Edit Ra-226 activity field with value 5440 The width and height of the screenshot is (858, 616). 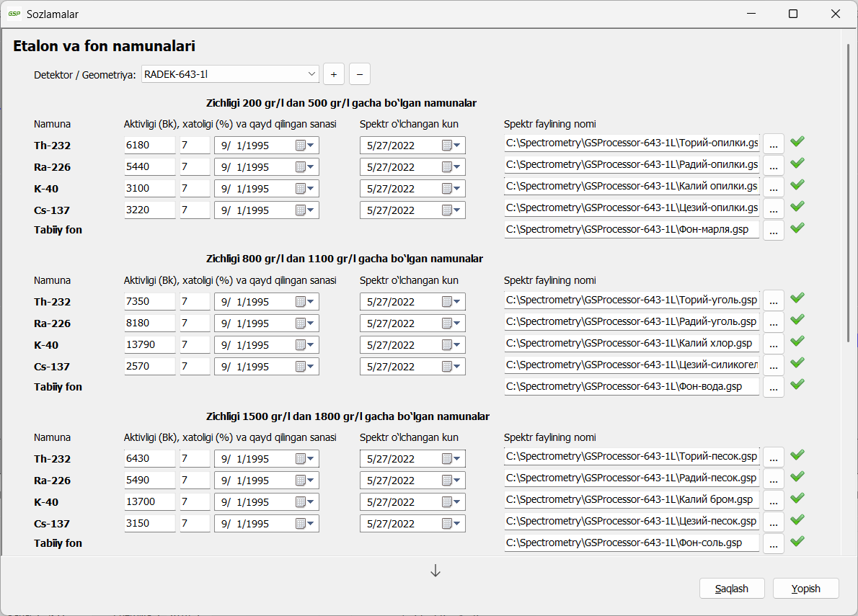click(x=149, y=166)
